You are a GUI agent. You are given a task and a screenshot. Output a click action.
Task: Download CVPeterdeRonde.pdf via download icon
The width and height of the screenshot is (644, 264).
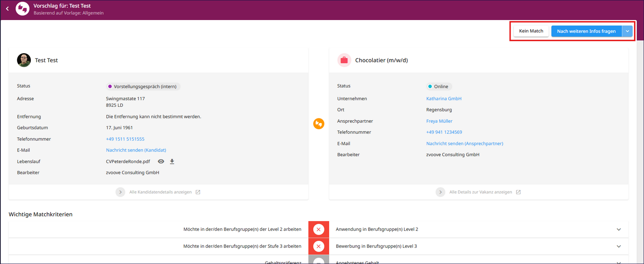click(172, 161)
